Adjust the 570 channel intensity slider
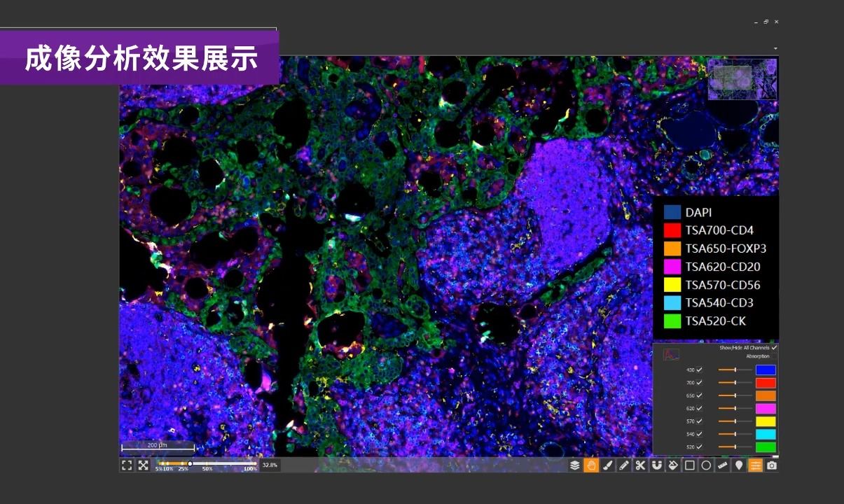Image resolution: width=844 pixels, height=504 pixels. pos(735,421)
